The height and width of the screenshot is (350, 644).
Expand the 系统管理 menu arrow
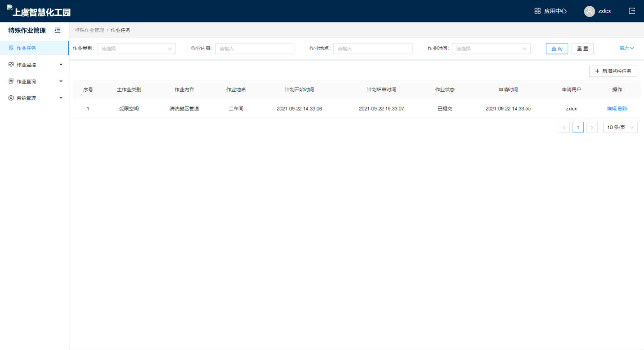[61, 98]
